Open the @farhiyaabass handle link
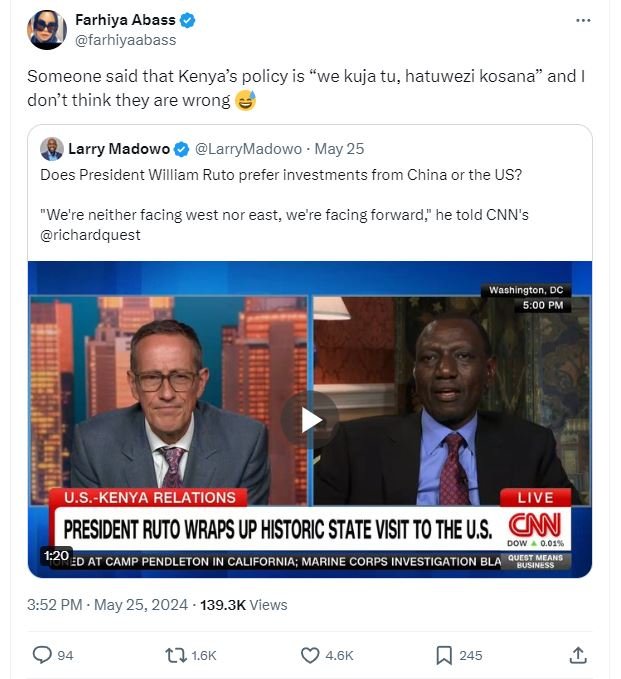 (x=126, y=40)
